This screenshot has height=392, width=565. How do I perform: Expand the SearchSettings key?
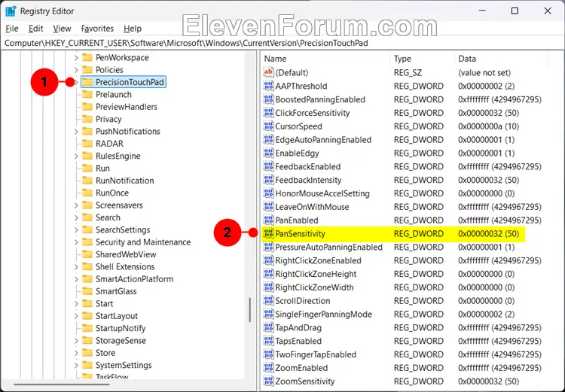pos(76,229)
